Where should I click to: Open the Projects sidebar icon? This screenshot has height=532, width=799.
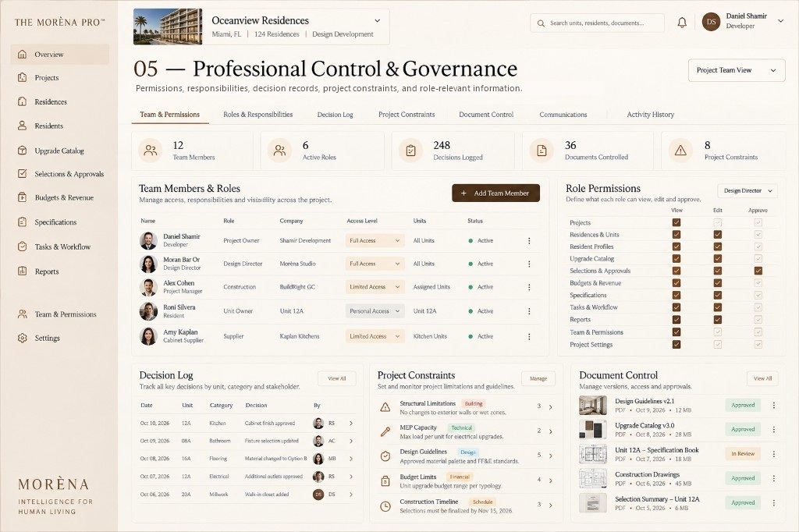point(22,77)
